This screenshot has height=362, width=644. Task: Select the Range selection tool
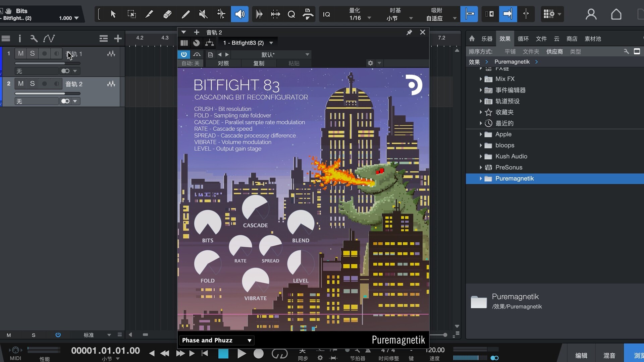click(131, 14)
